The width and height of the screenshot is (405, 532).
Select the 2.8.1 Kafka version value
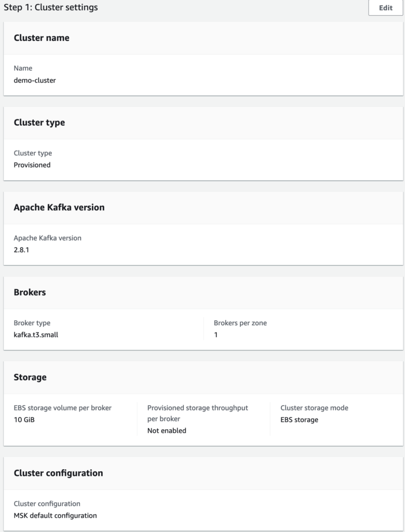[x=22, y=250]
